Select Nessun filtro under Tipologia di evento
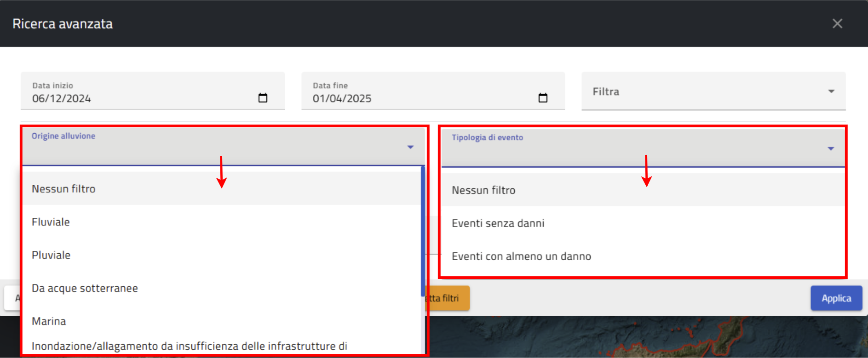This screenshot has width=868, height=358. (483, 190)
